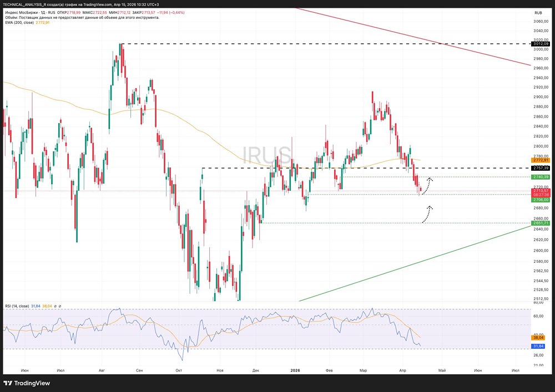Click the TradingView logo at the bottom
This screenshot has height=392, width=555.
(x=27, y=383)
